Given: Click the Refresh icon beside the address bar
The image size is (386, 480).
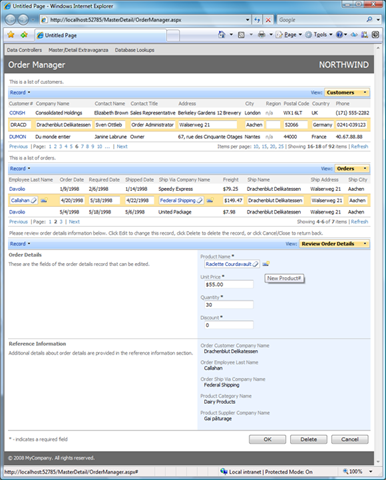Looking at the screenshot, I should point(257,20).
